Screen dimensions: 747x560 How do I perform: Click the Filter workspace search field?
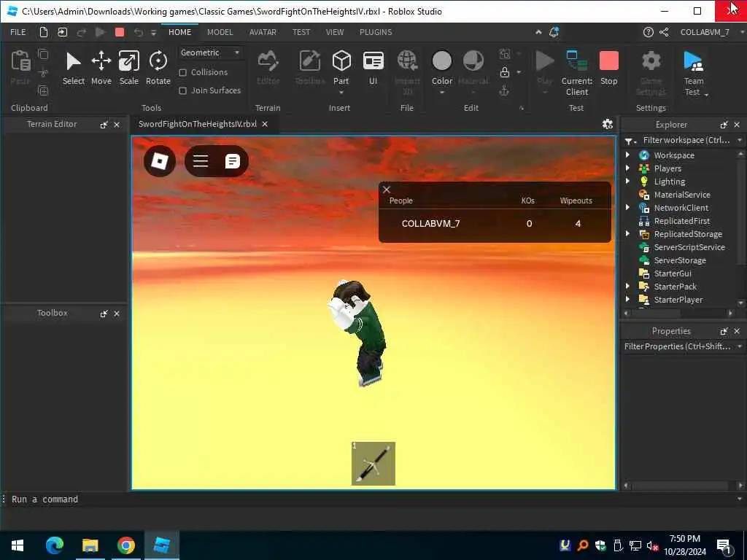pos(685,140)
